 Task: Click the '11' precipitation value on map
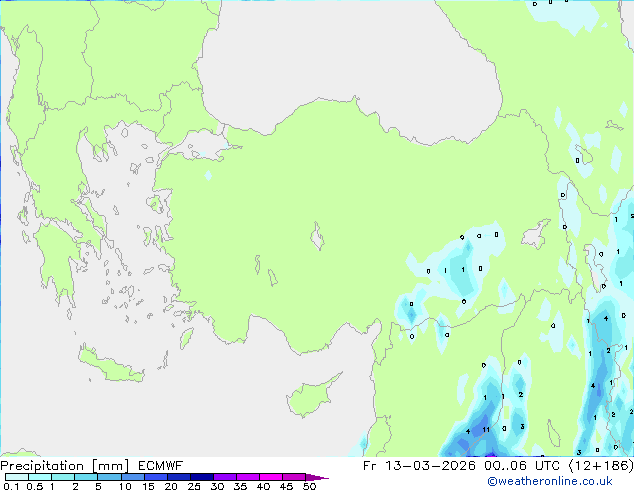coord(486,430)
